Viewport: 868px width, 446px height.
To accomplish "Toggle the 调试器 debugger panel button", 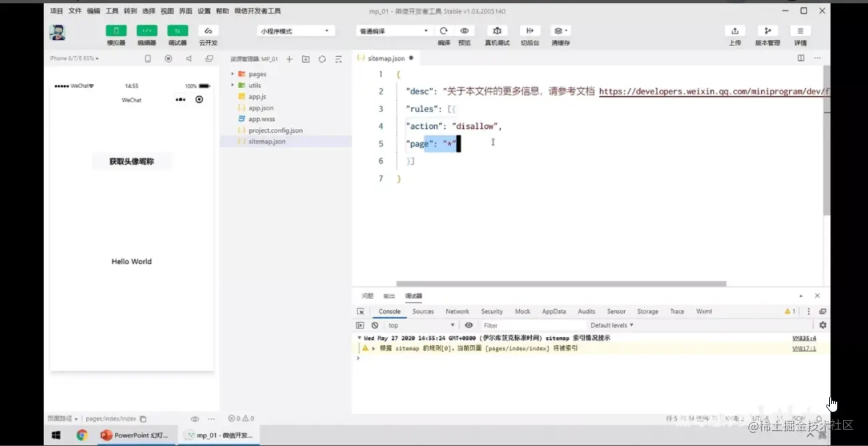I will pyautogui.click(x=178, y=31).
